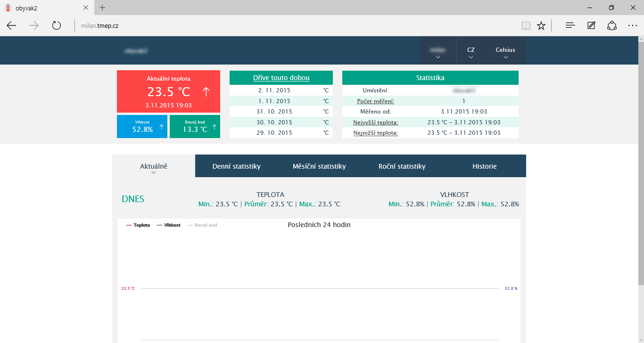Add page to favorites with star icon
This screenshot has width=644, height=343.
541,25
